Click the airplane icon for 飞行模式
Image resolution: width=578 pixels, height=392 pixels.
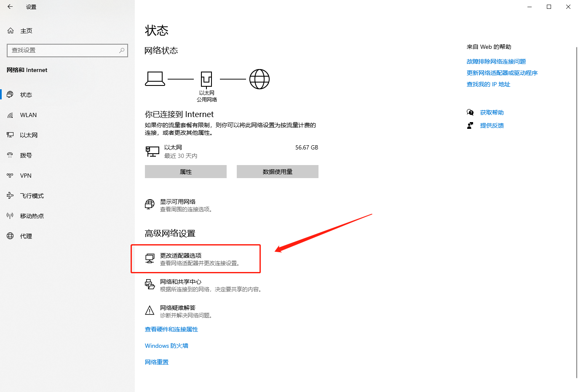tap(10, 196)
